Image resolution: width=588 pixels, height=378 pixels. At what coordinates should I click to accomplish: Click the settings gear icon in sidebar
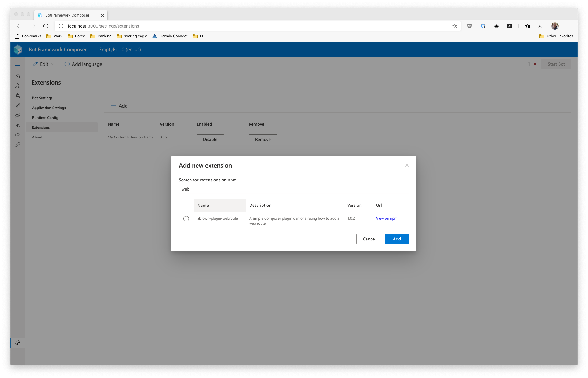point(18,343)
